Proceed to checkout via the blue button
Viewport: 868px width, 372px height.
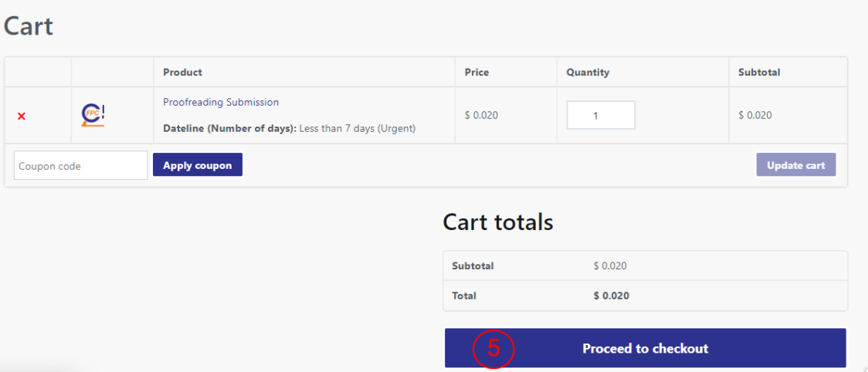[646, 348]
